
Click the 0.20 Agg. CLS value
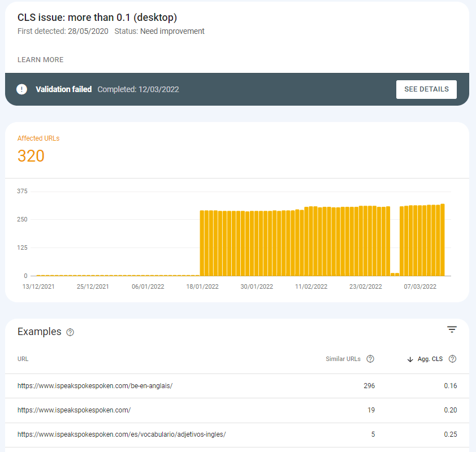pos(450,410)
